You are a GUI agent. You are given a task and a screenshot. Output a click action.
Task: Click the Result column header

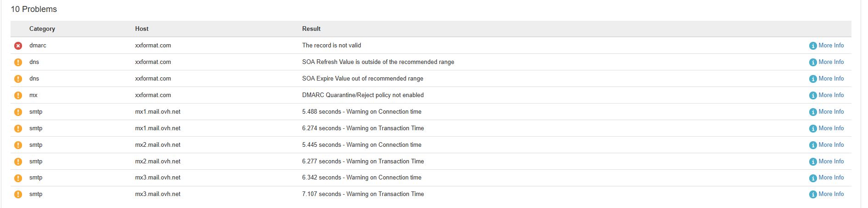click(x=311, y=29)
